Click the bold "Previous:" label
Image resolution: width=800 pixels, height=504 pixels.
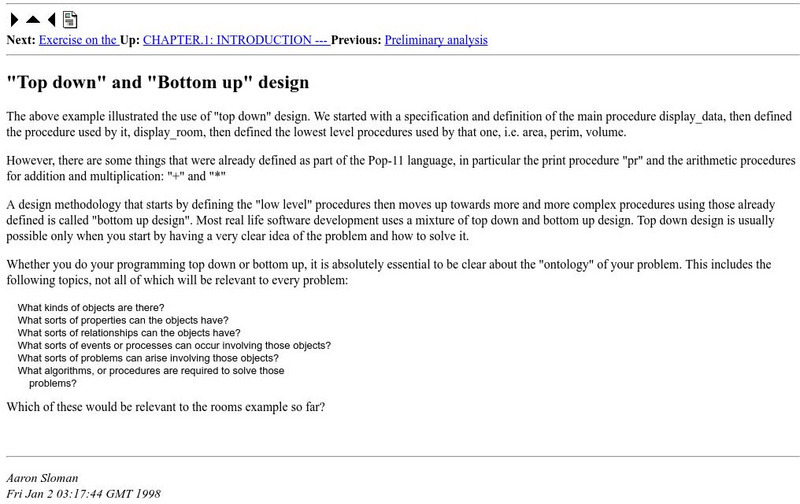coord(355,40)
